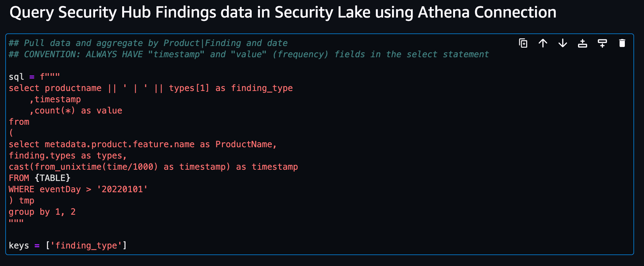
Task: Select the upward arrow toolbar icon
Action: click(x=543, y=43)
